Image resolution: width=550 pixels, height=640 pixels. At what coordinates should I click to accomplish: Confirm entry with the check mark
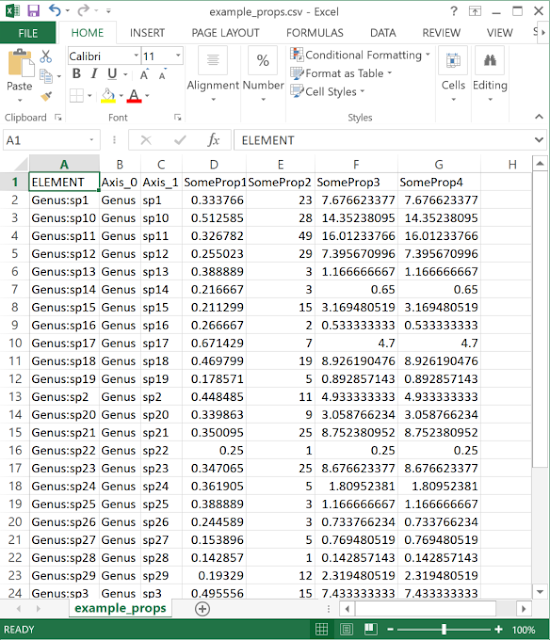pyautogui.click(x=180, y=140)
